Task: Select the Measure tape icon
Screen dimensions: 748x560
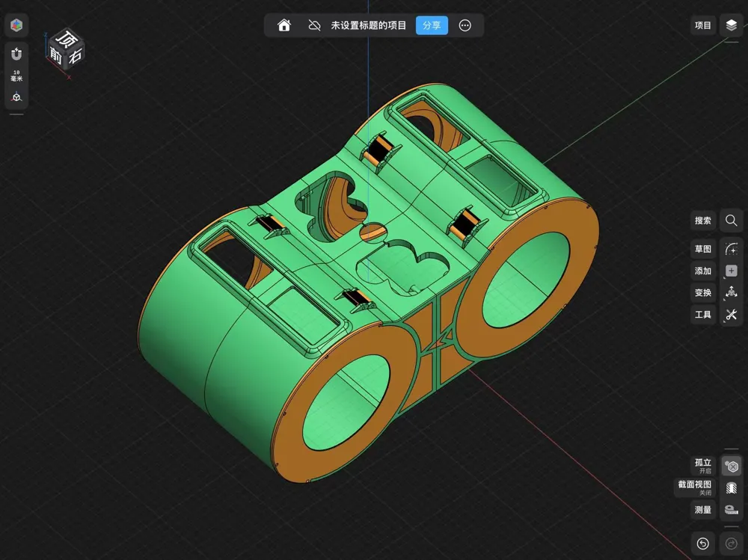Action: 731,510
